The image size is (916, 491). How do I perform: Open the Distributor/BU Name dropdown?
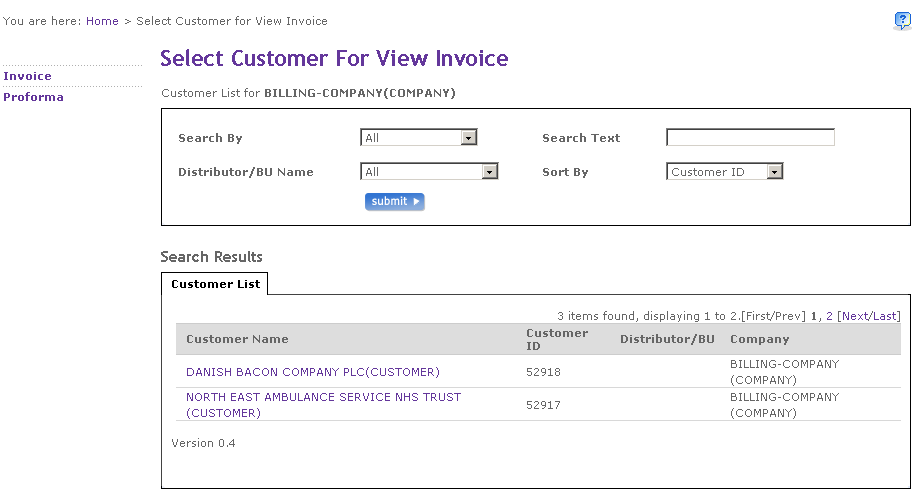point(428,172)
